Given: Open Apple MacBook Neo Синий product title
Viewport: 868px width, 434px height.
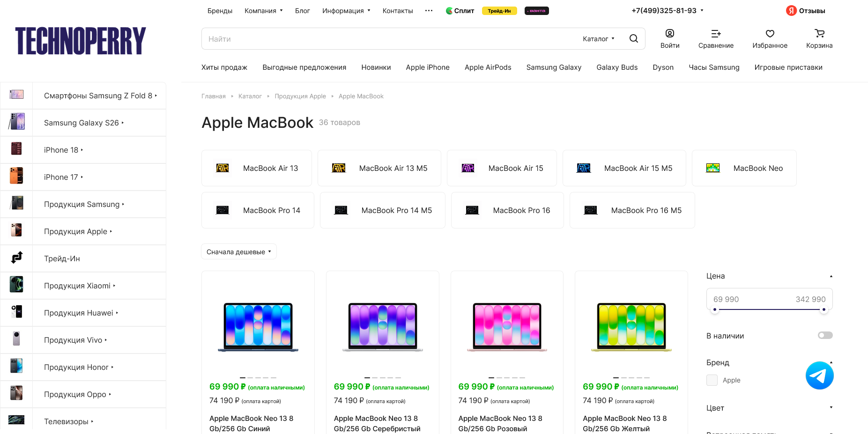Looking at the screenshot, I should click(x=252, y=424).
